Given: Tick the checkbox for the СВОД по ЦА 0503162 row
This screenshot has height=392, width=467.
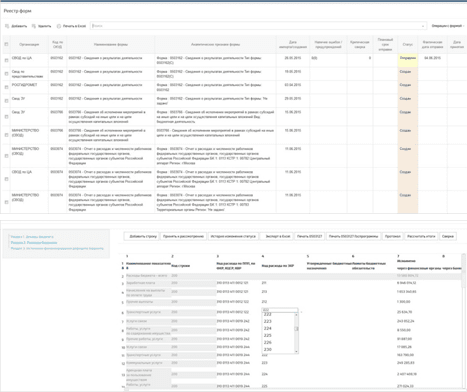Looking at the screenshot, I should coord(6,60).
